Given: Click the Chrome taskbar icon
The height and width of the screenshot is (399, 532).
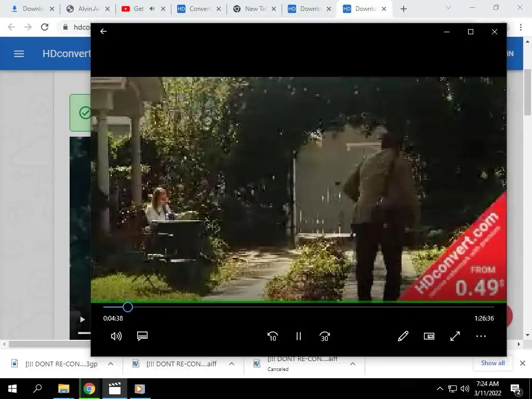Looking at the screenshot, I should pyautogui.click(x=89, y=389).
